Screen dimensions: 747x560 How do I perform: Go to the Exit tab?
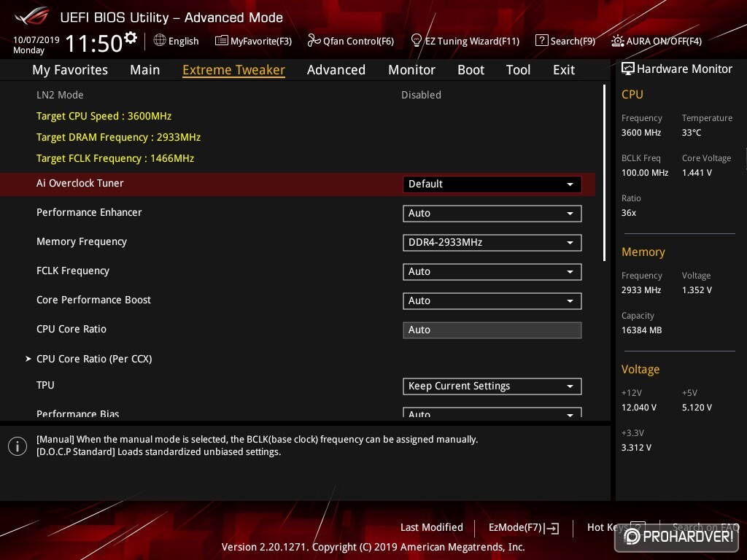coord(564,70)
